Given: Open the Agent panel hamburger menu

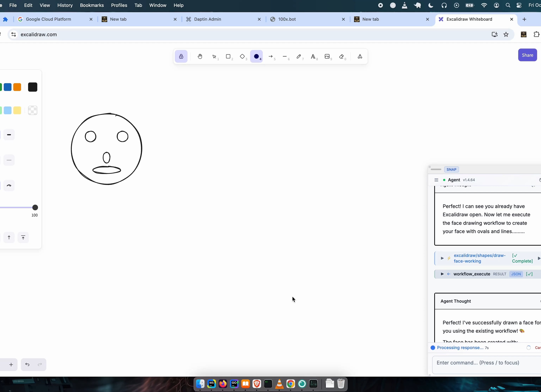Looking at the screenshot, I should [436, 180].
